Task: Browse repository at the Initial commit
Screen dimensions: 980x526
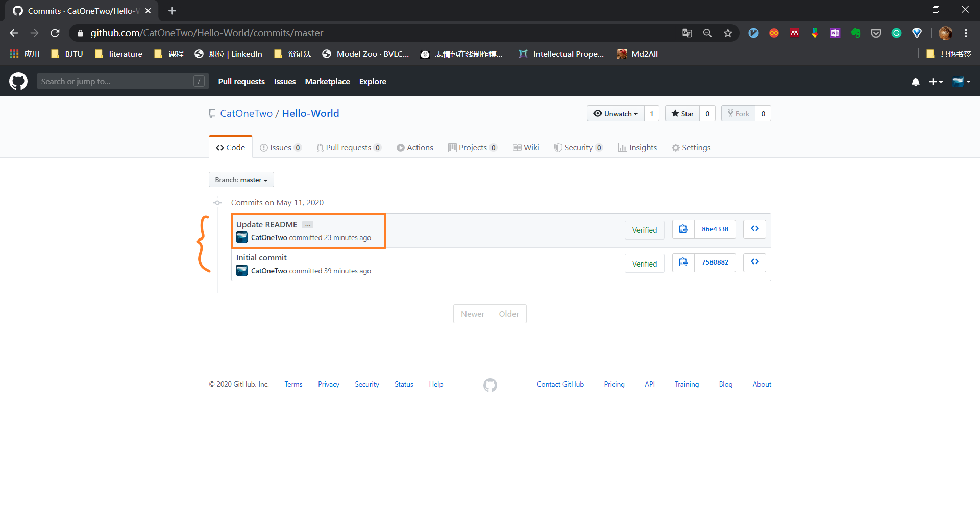Action: (x=754, y=262)
